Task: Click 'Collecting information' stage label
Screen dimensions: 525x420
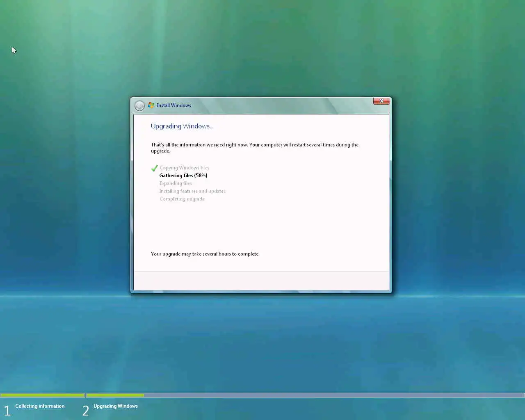Action: click(40, 406)
